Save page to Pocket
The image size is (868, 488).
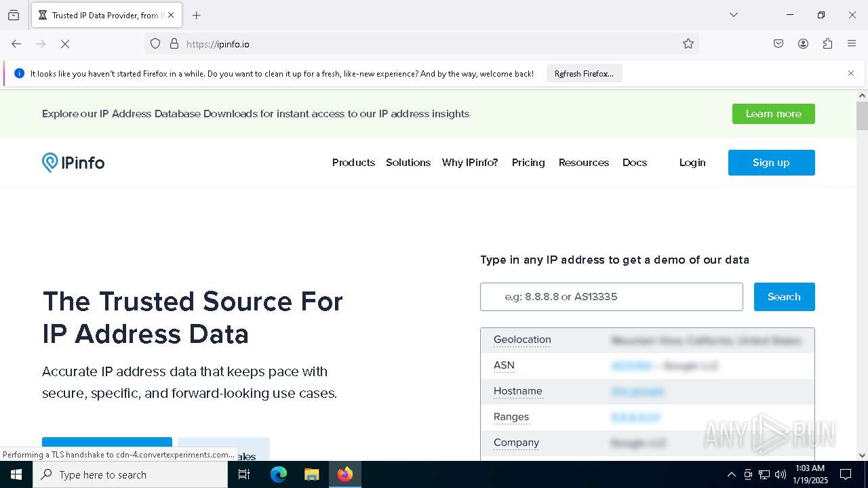click(778, 44)
